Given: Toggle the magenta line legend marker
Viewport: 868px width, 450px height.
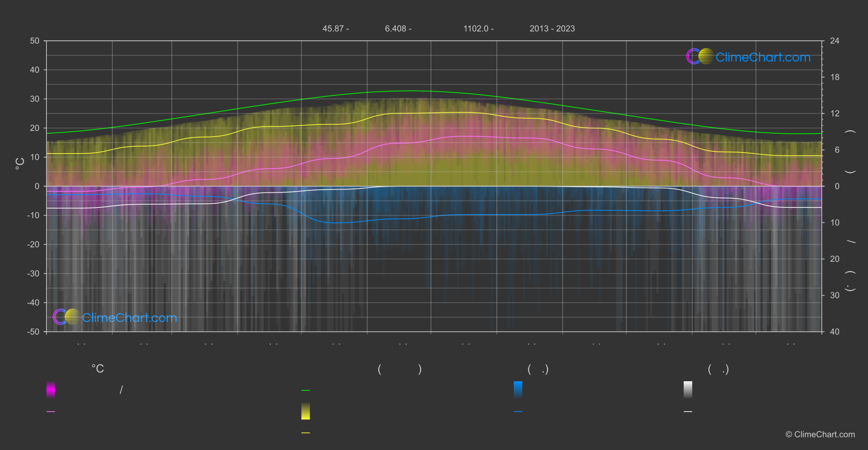Looking at the screenshot, I should 51,412.
